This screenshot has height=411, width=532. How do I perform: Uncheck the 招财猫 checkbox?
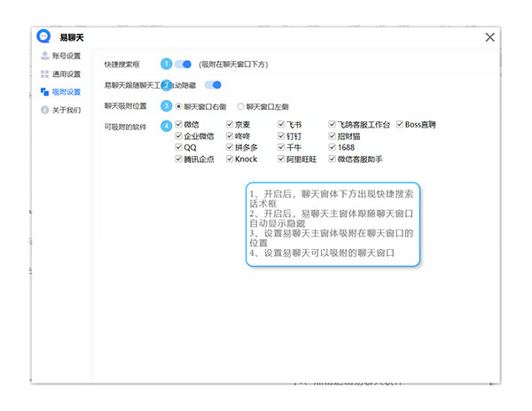coord(332,136)
